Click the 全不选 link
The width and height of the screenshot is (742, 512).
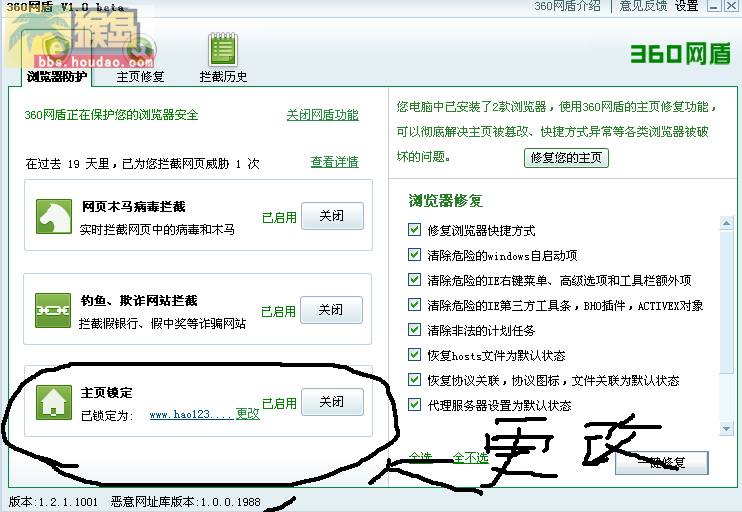coord(470,458)
